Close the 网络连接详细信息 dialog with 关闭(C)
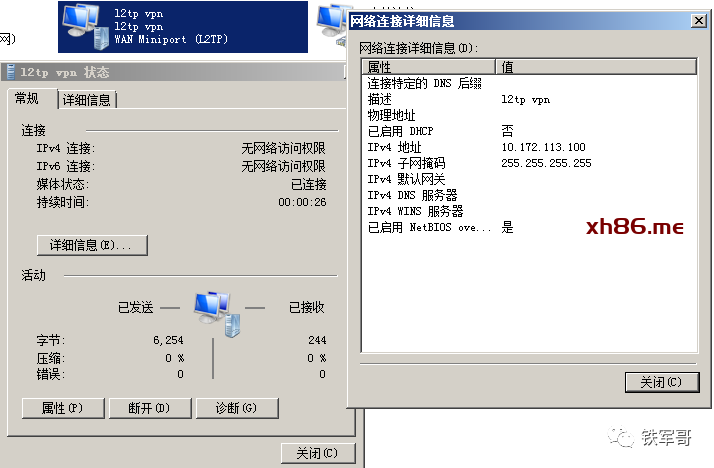 (x=661, y=382)
